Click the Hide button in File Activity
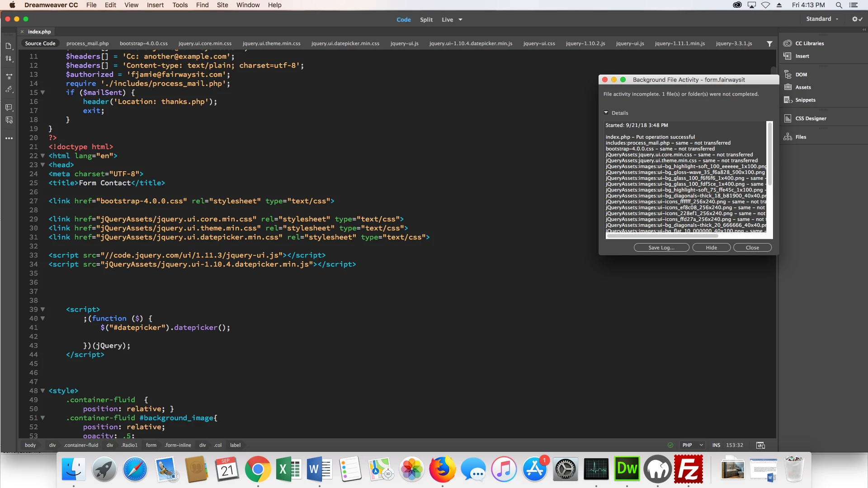868x488 pixels. [711, 248]
